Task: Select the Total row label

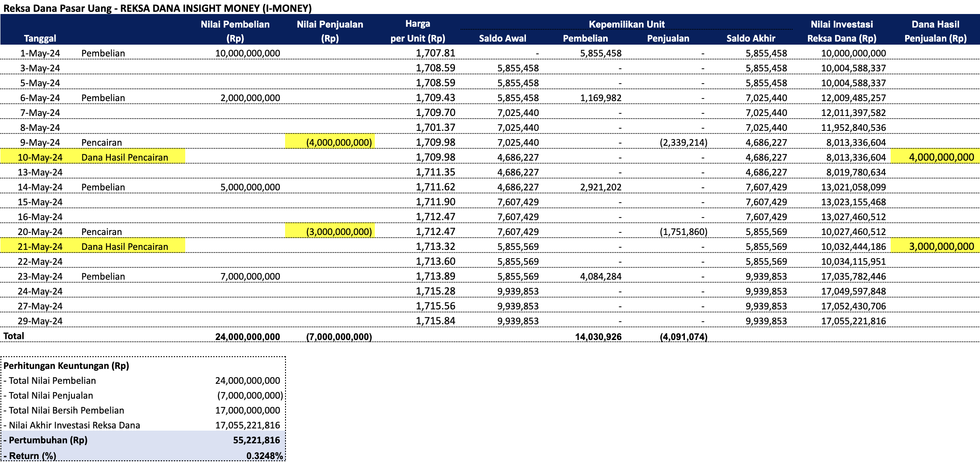Action: (x=14, y=336)
